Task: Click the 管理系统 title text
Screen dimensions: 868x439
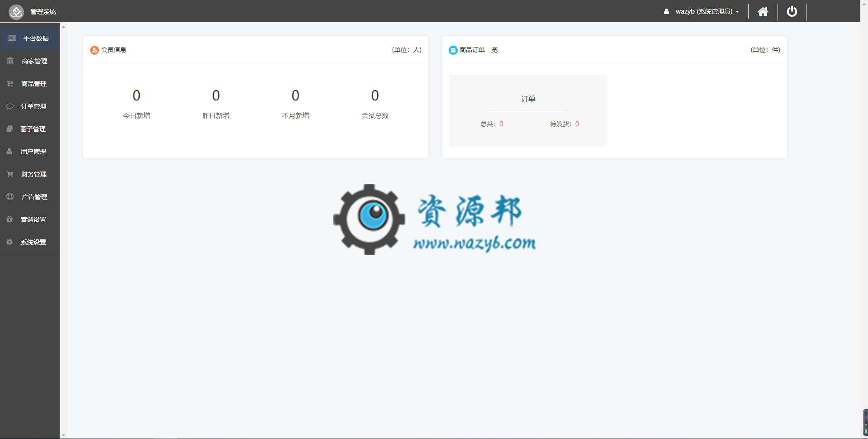Action: coord(43,12)
